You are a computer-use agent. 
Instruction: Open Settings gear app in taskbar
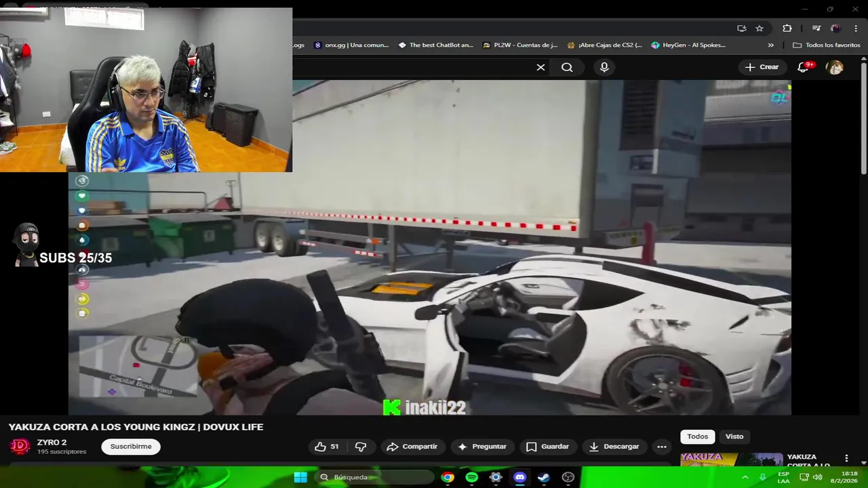496,477
